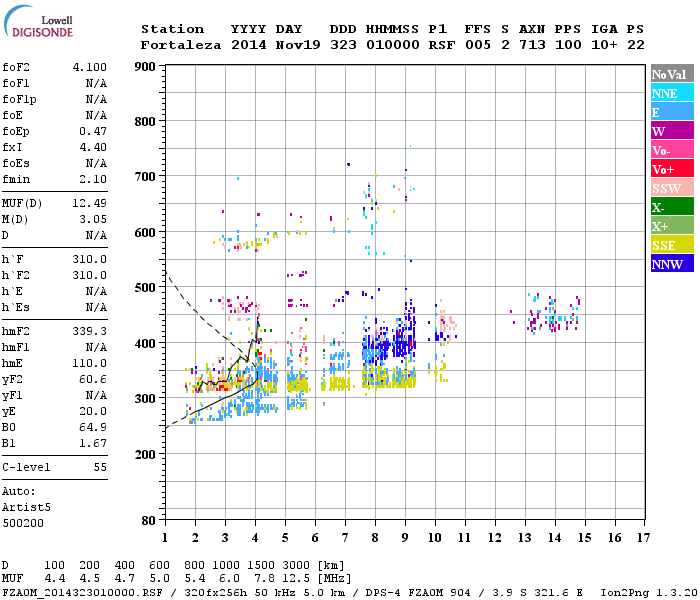Select the NNE cyan legend swatch

(x=672, y=93)
